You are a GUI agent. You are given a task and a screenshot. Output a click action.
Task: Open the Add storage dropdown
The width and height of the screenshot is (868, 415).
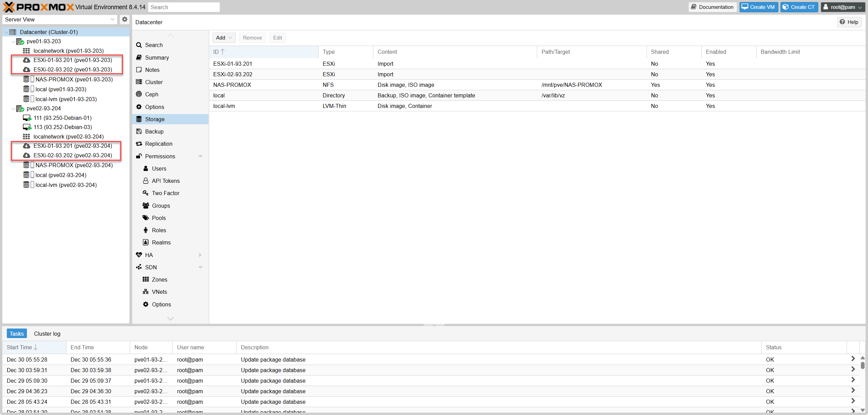pos(224,38)
